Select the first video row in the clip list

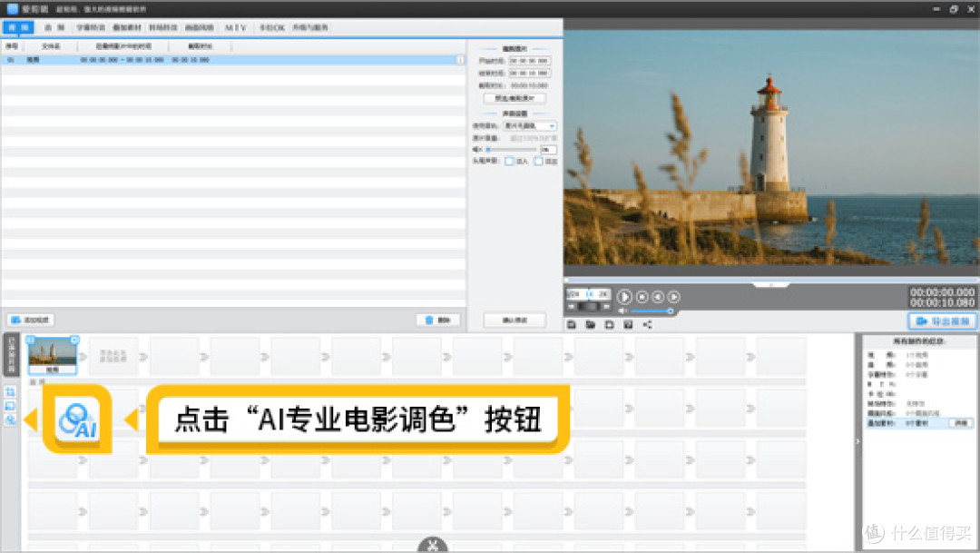click(232, 59)
